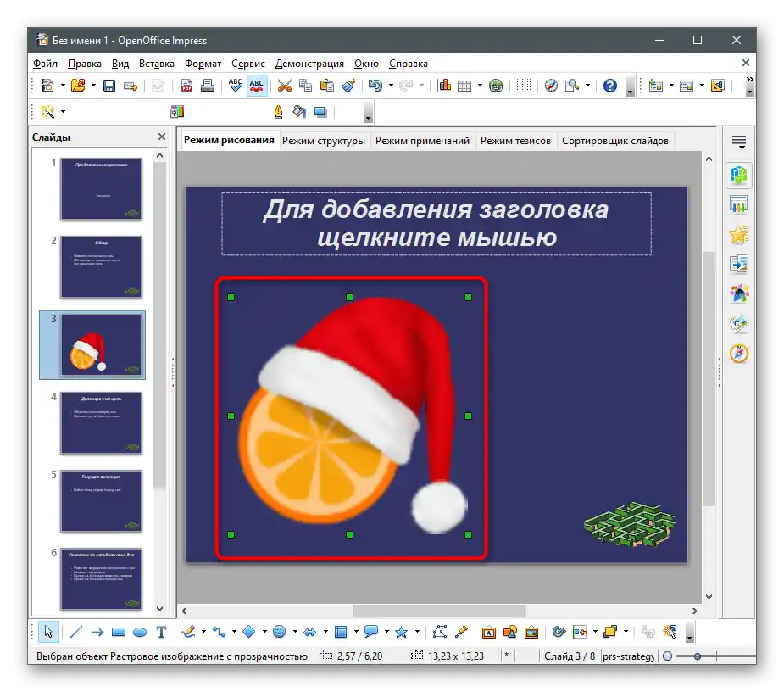Expand the Undo history dropdown arrow
Image resolution: width=784 pixels, height=692 pixels.
click(x=391, y=86)
